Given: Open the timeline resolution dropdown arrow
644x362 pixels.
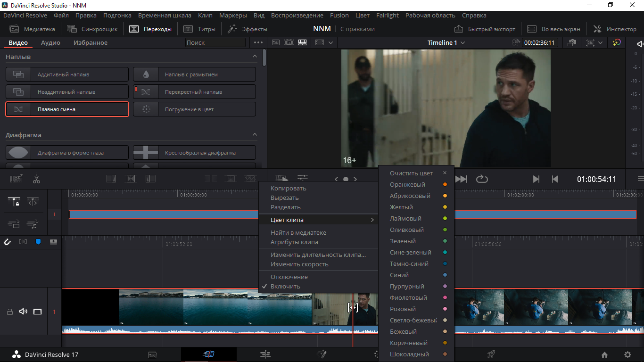Looking at the screenshot, I should 600,42.
